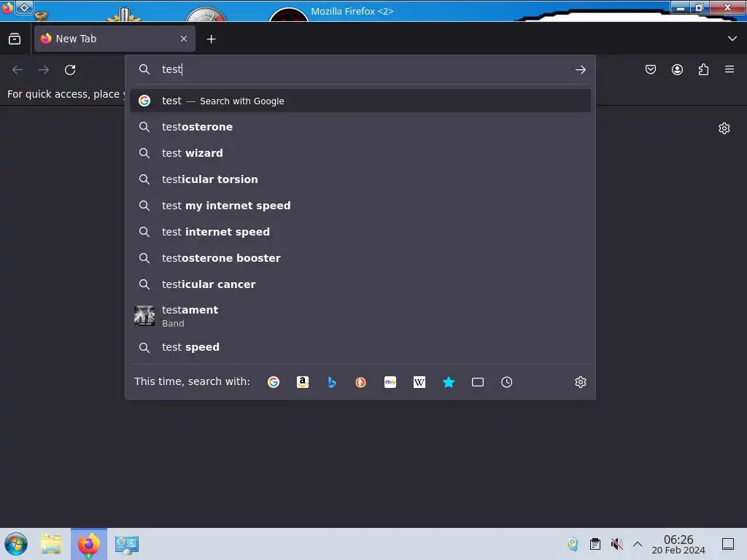Search this time with Amazon
Image resolution: width=747 pixels, height=560 pixels.
tap(303, 382)
